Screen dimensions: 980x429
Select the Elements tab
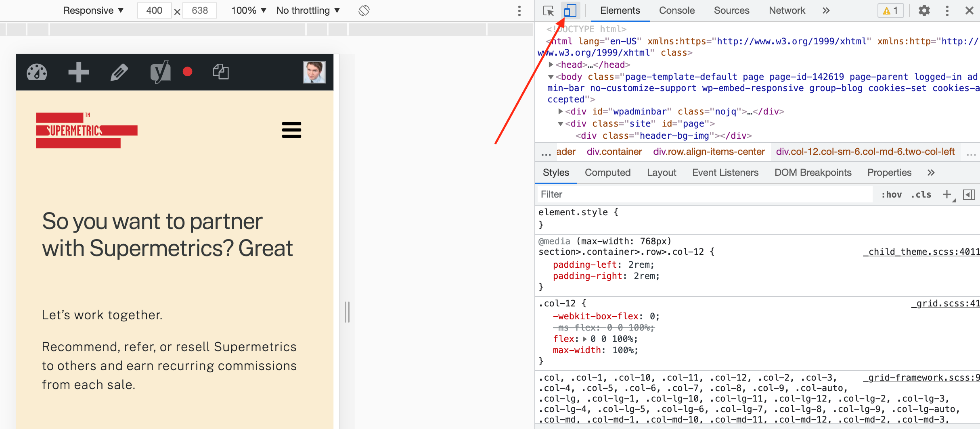pos(620,10)
